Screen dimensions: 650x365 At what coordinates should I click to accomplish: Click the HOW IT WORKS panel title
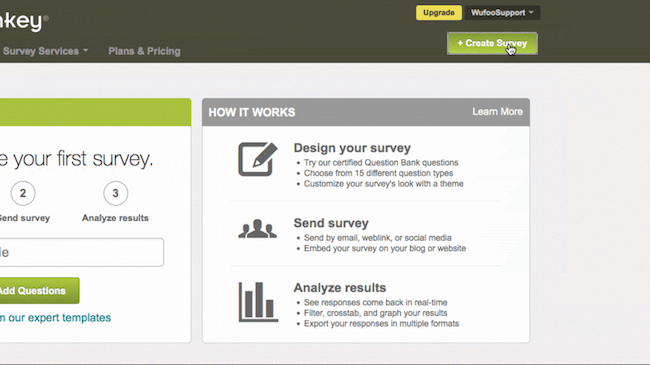[x=252, y=112]
